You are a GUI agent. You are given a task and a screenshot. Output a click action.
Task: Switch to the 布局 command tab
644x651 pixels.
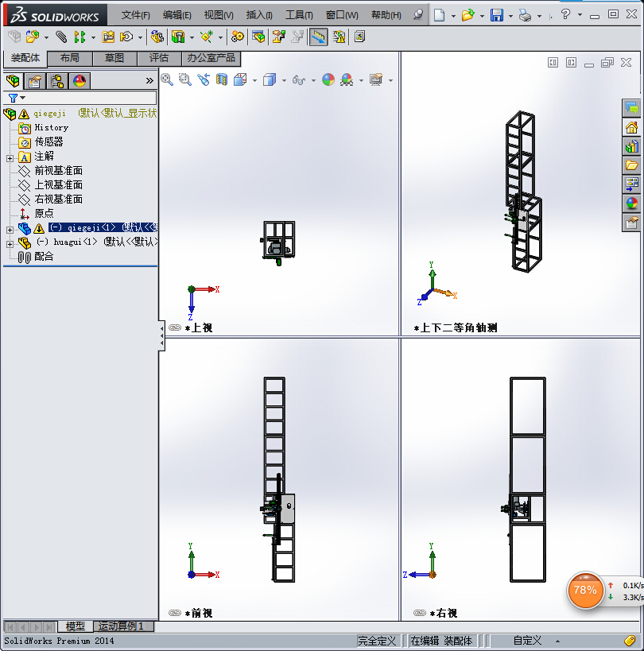(x=70, y=58)
